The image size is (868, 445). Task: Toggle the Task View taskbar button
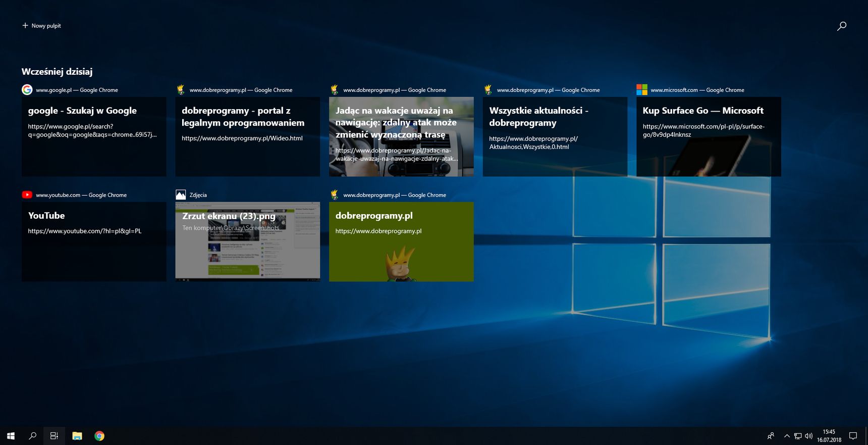pyautogui.click(x=55, y=436)
